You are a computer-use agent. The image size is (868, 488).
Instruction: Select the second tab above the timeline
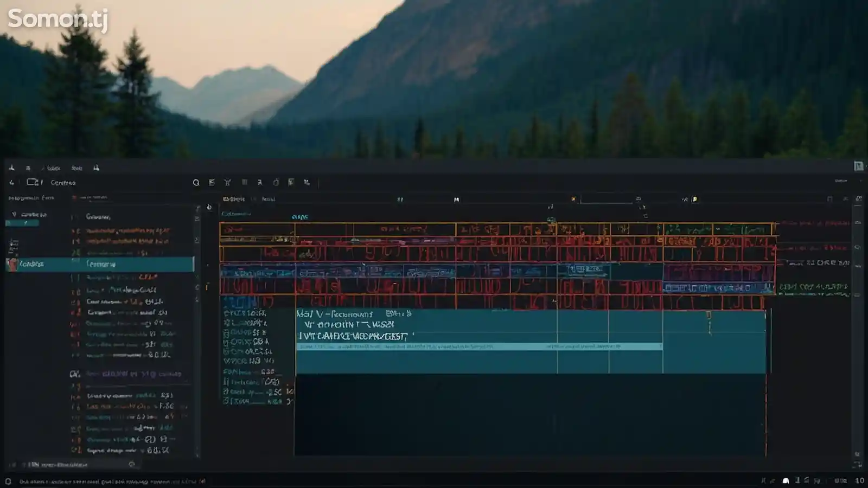[x=269, y=199]
